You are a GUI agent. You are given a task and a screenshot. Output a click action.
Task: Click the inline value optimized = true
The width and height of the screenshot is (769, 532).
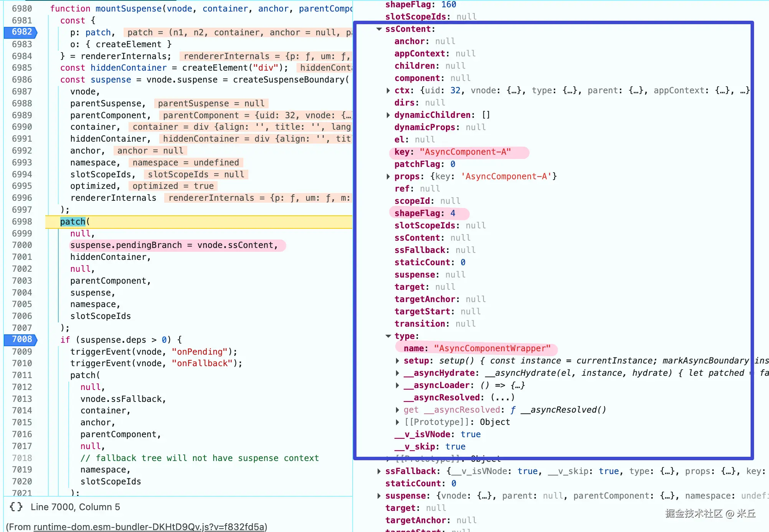[173, 186]
